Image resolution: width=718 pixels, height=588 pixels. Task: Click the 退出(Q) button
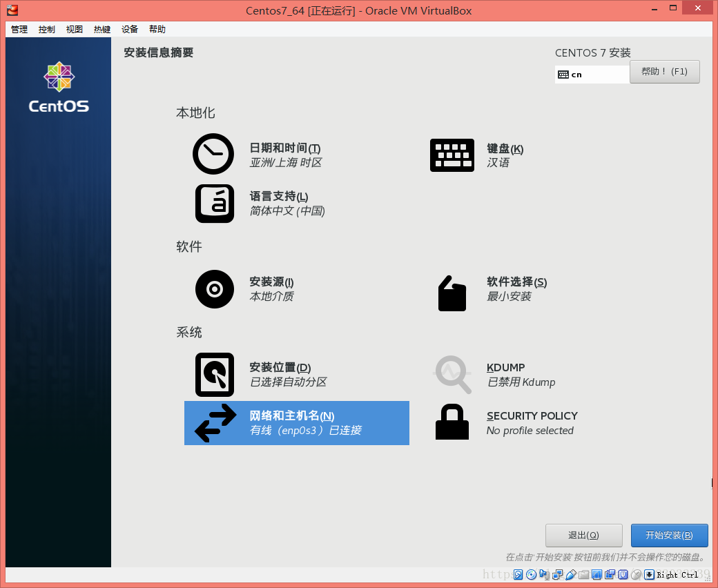pos(584,536)
